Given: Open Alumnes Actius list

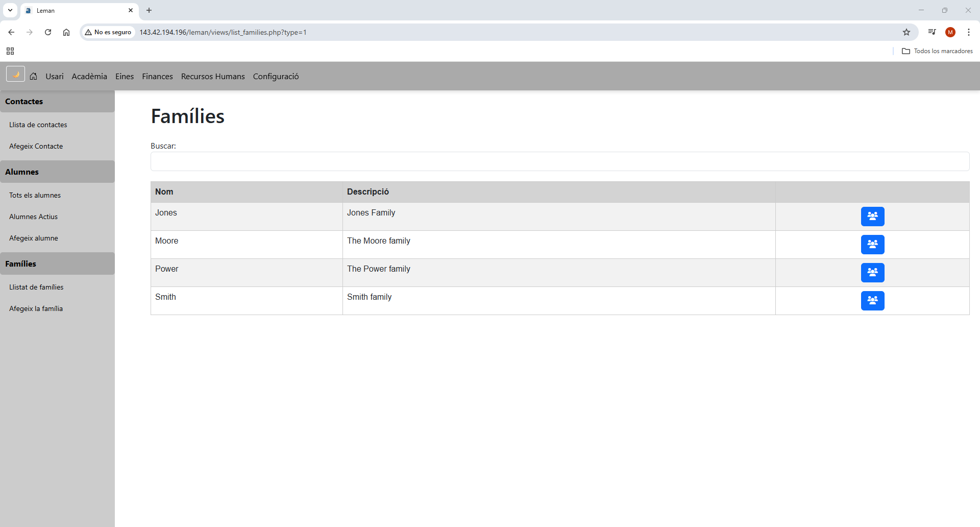Looking at the screenshot, I should click(x=33, y=217).
